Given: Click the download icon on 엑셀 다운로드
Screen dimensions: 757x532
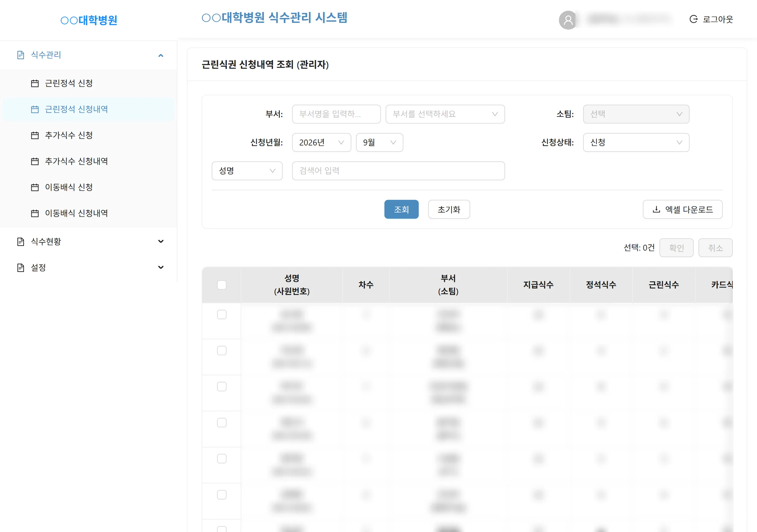Looking at the screenshot, I should click(x=656, y=210).
